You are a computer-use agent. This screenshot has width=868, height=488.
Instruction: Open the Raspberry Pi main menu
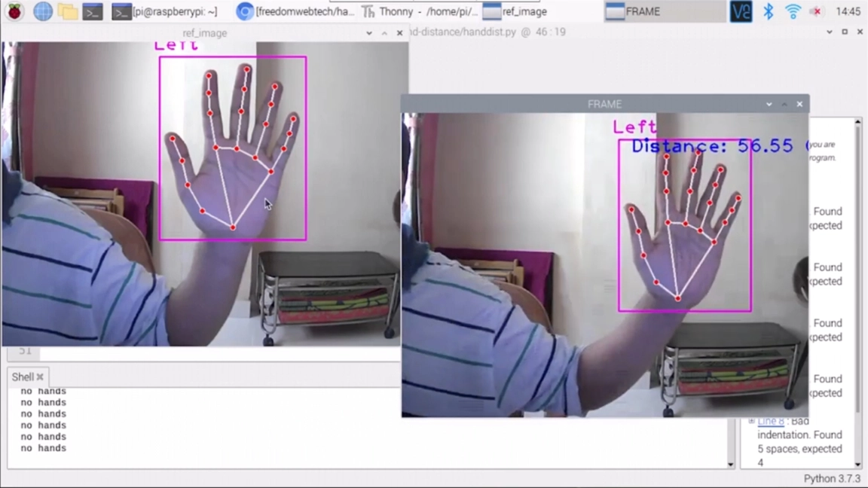14,11
